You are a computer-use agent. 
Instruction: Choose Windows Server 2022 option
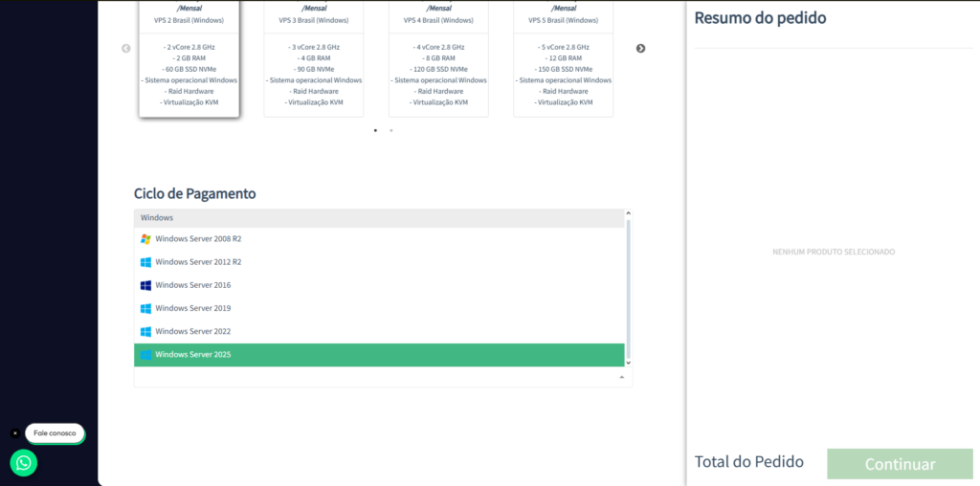(x=379, y=331)
